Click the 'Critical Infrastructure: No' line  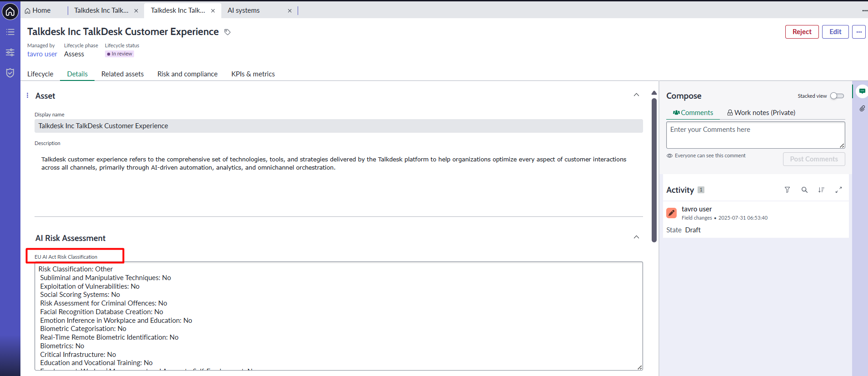(x=78, y=355)
